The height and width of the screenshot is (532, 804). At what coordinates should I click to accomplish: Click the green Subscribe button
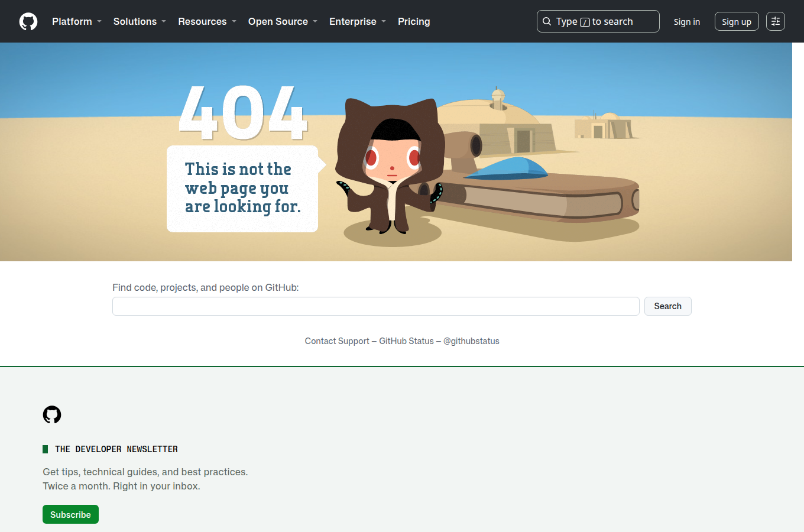70,514
